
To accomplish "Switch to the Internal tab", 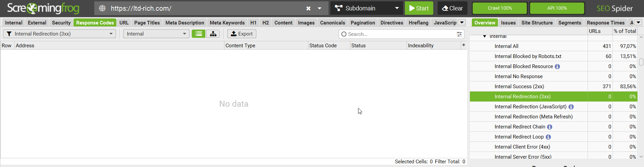I will [14, 22].
